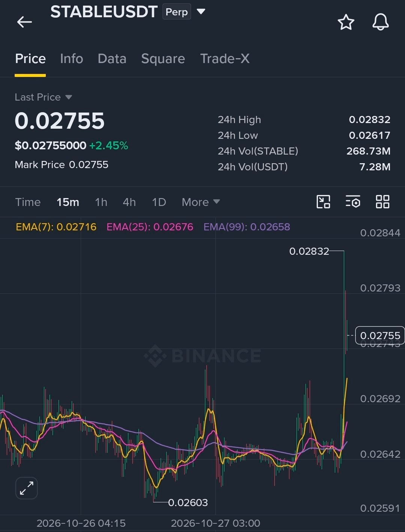Open the Square tab
This screenshot has width=405, height=532.
point(163,59)
